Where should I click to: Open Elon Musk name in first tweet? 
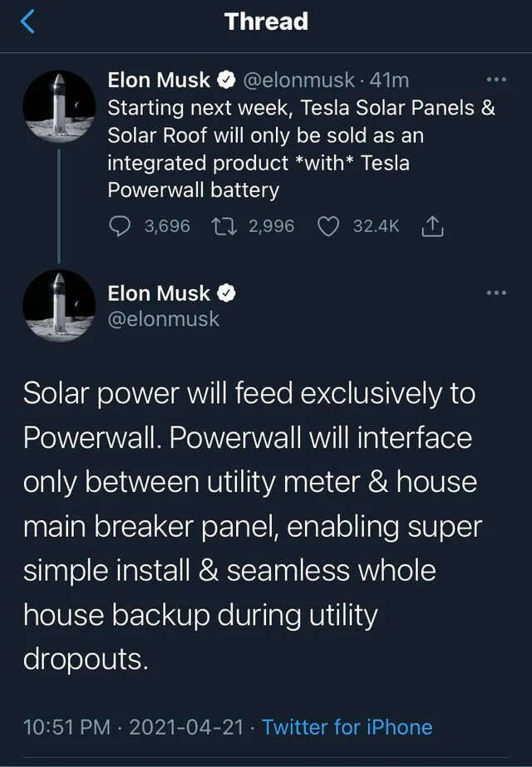(160, 81)
